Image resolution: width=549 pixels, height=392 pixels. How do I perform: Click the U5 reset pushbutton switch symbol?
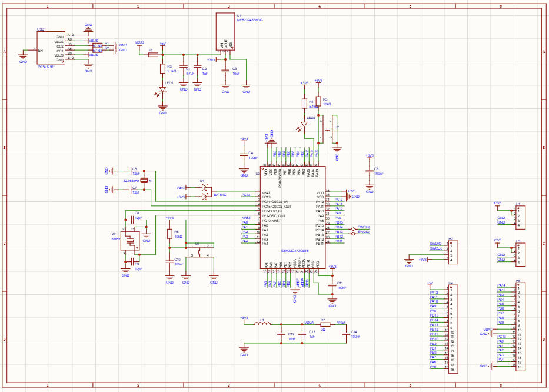click(199, 251)
